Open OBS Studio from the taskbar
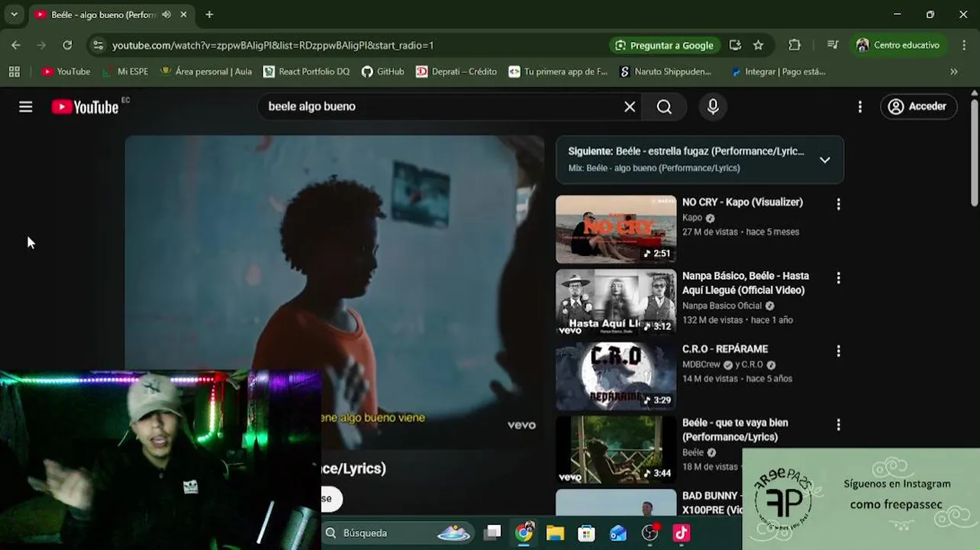The width and height of the screenshot is (980, 550). (x=650, y=532)
